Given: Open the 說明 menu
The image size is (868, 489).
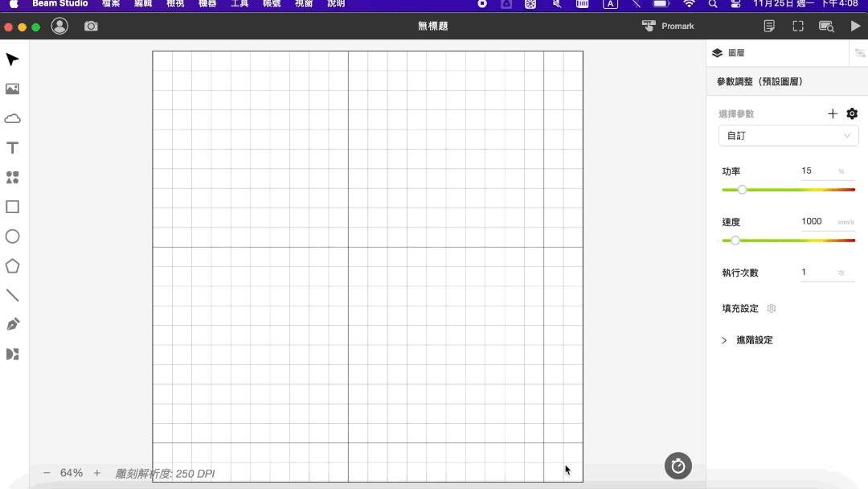Looking at the screenshot, I should 336,3.
